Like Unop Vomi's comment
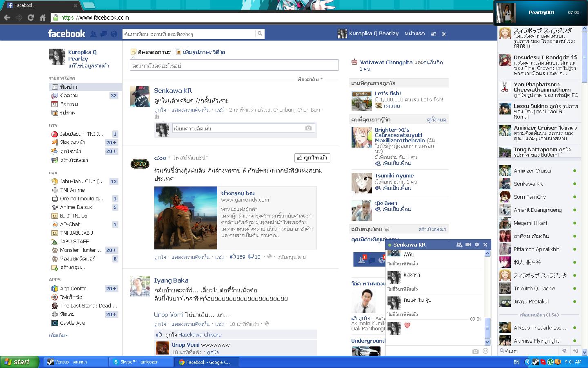The image size is (588, 368). pos(213,352)
